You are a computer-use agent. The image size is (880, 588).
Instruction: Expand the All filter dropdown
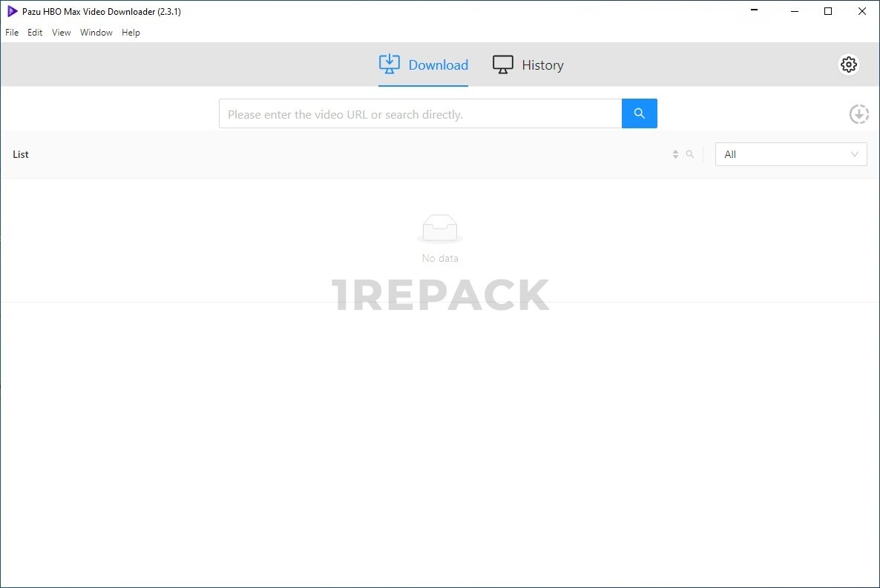pos(790,154)
